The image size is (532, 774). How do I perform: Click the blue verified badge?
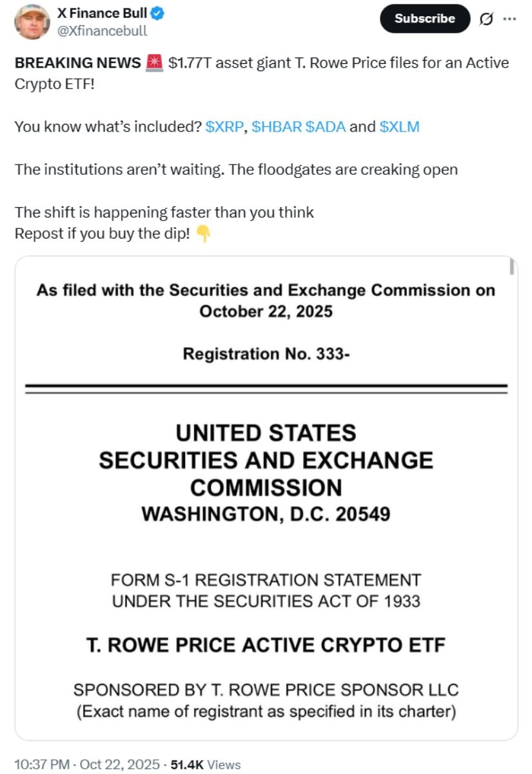157,12
